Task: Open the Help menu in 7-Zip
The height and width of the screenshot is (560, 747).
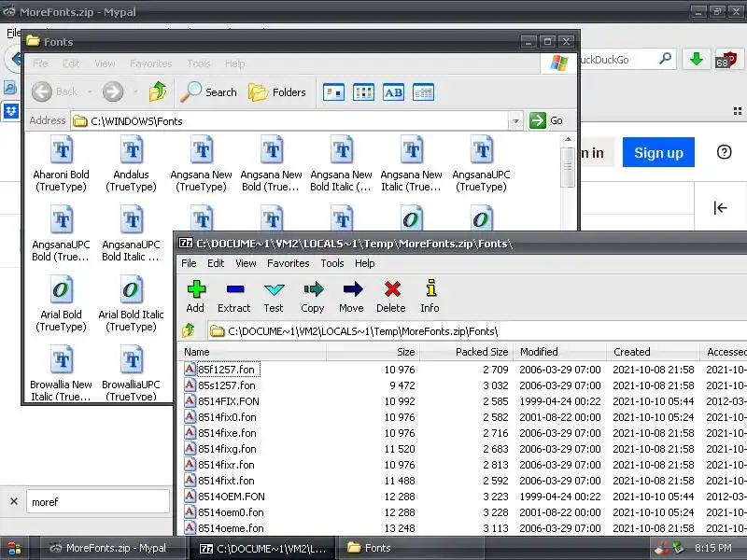Action: coord(364,263)
